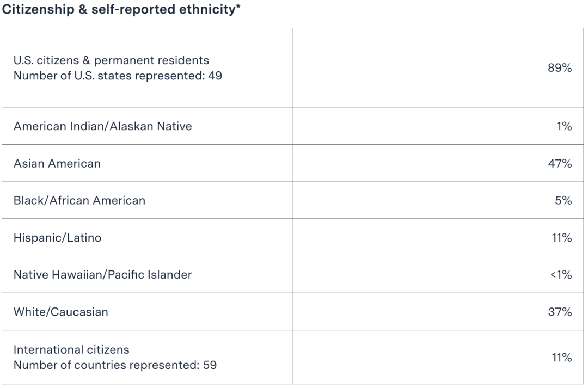Select the Number of U.S. states represented text
Viewport: 588px width, 388px height.
tap(118, 75)
